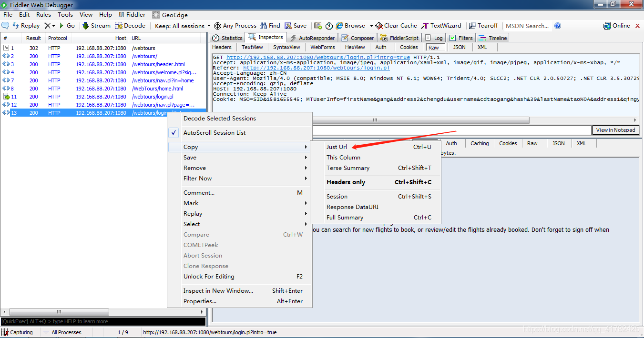The height and width of the screenshot is (338, 644).
Task: Open the Fiddler menu in the menu bar
Action: (x=132, y=15)
